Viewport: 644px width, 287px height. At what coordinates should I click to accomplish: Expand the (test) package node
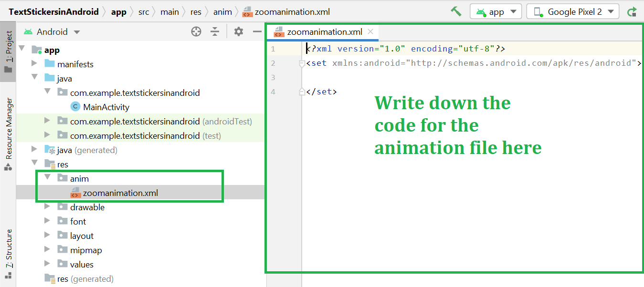click(x=47, y=135)
